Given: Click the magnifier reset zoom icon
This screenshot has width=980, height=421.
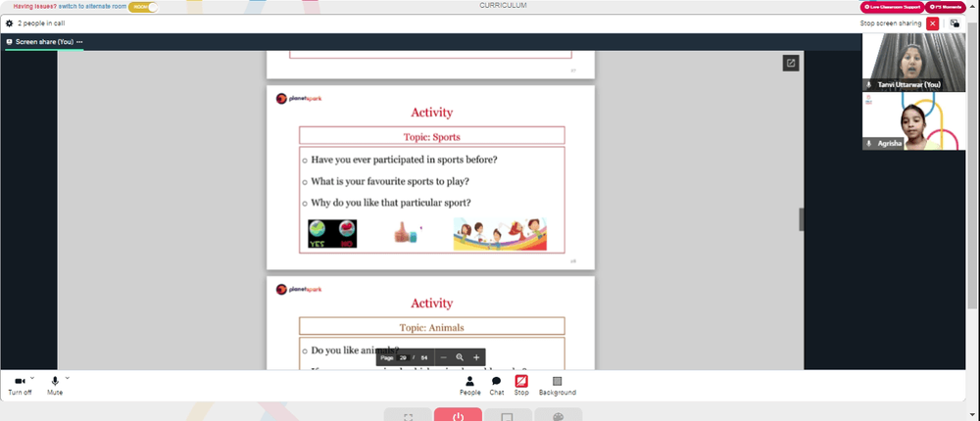Looking at the screenshot, I should pyautogui.click(x=460, y=357).
